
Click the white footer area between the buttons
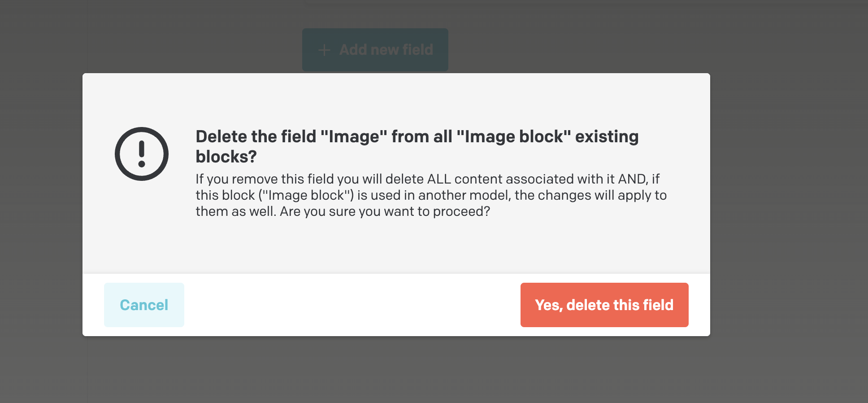pyautogui.click(x=352, y=305)
